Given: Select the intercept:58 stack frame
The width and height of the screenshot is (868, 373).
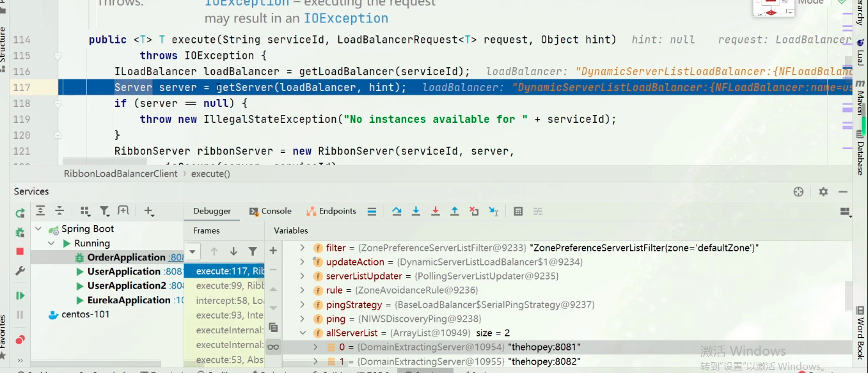Looking at the screenshot, I should pyautogui.click(x=224, y=301).
